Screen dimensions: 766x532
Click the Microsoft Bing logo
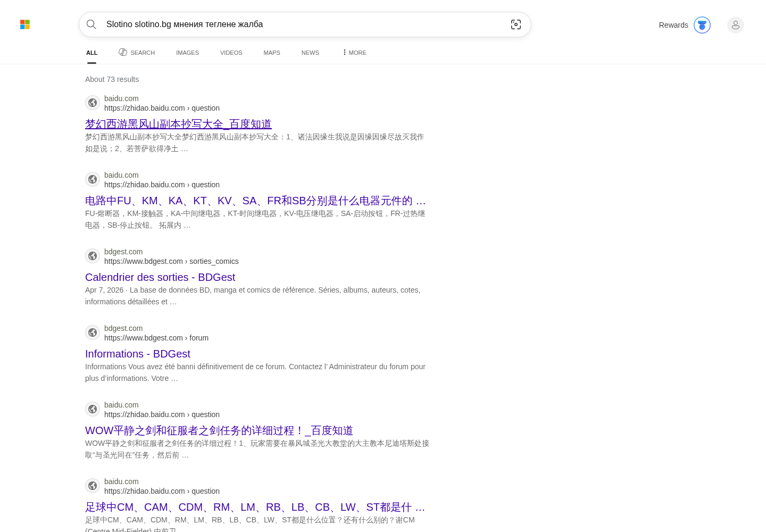pyautogui.click(x=25, y=24)
